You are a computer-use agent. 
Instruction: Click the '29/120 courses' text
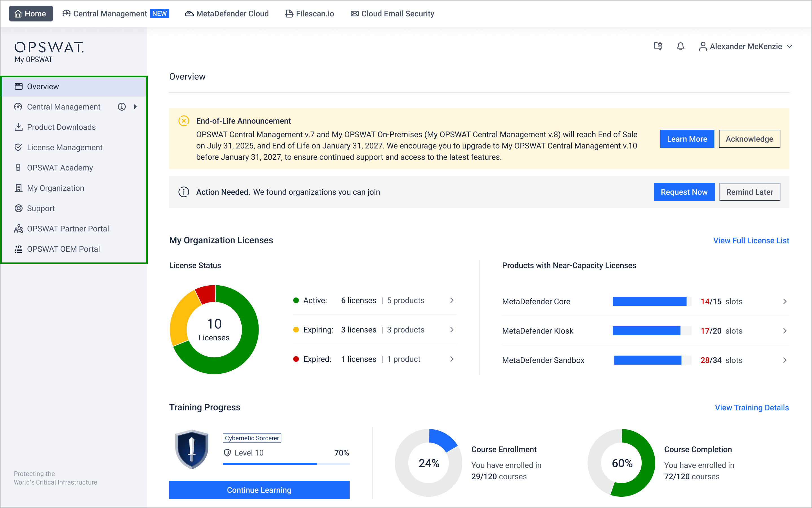[498, 476]
